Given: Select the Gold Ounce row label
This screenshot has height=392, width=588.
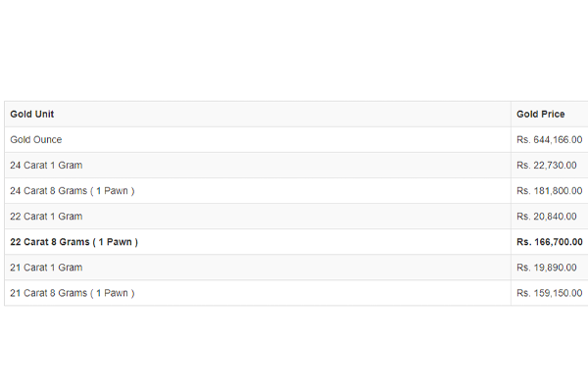Looking at the screenshot, I should [36, 140].
